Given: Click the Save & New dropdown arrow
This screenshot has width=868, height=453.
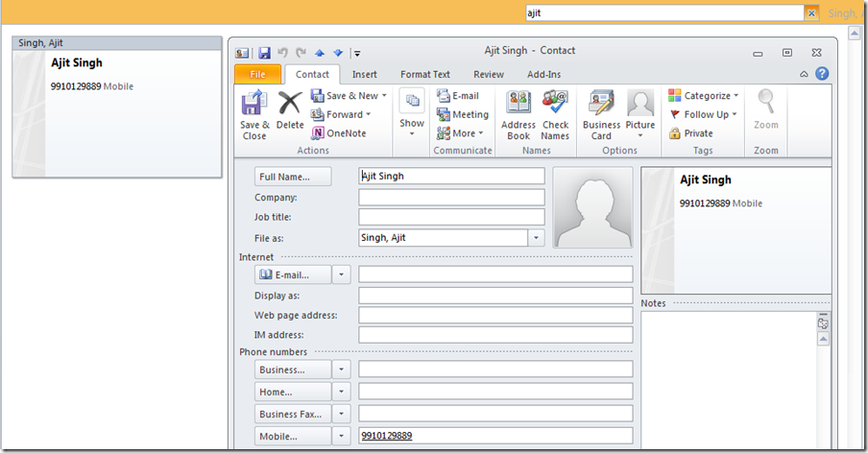Looking at the screenshot, I should [x=384, y=96].
